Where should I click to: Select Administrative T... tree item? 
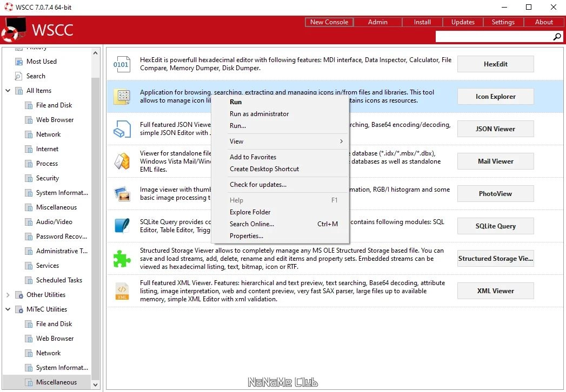point(62,251)
